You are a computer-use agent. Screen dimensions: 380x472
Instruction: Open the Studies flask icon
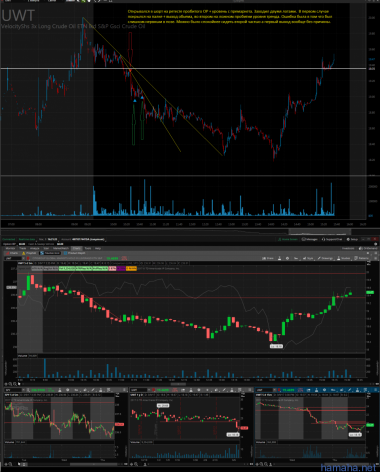click(344, 258)
